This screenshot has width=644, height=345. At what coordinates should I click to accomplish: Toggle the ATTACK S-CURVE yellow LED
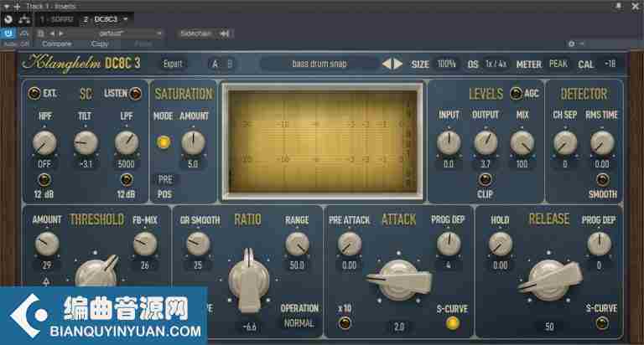click(452, 323)
